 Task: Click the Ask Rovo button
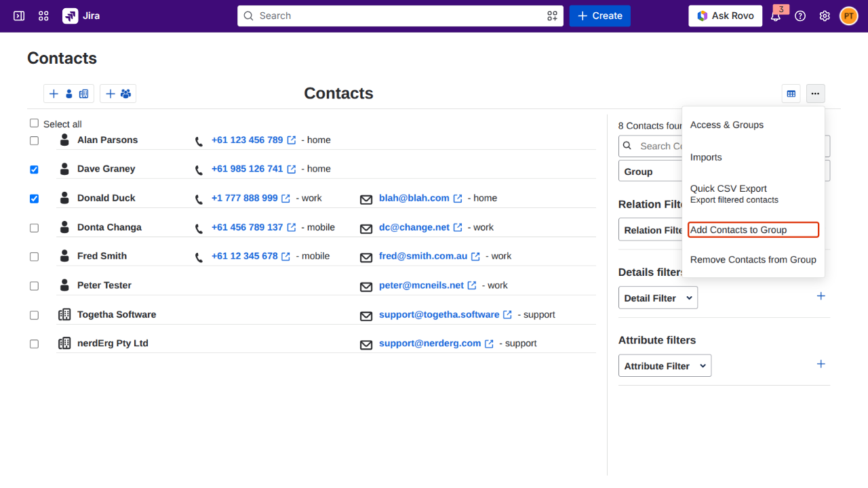point(726,16)
